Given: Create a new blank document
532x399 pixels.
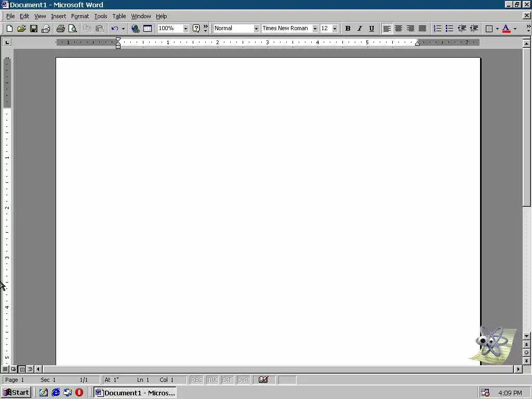Looking at the screenshot, I should 9,29.
